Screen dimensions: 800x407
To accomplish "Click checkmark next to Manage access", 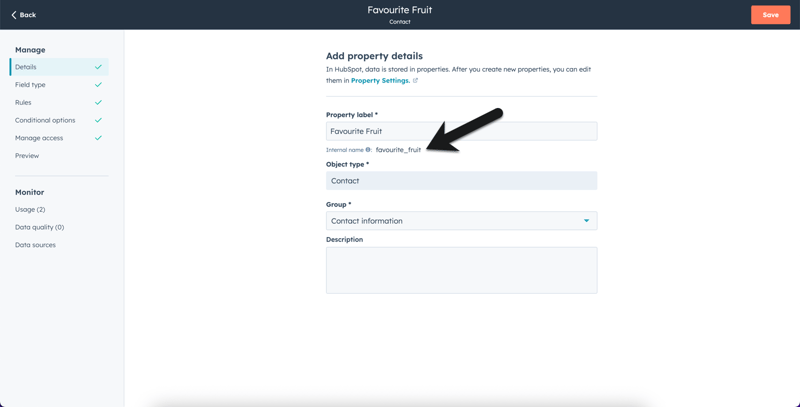I will 98,138.
